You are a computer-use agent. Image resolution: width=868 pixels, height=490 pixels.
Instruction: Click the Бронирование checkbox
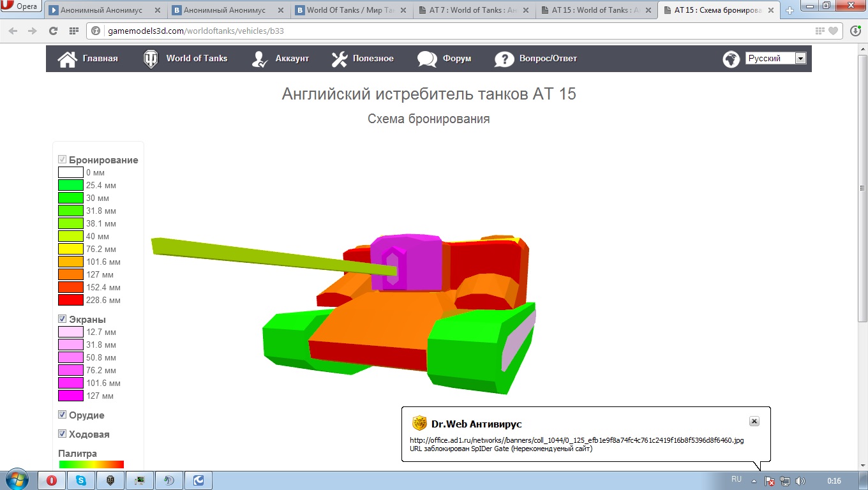click(x=63, y=160)
